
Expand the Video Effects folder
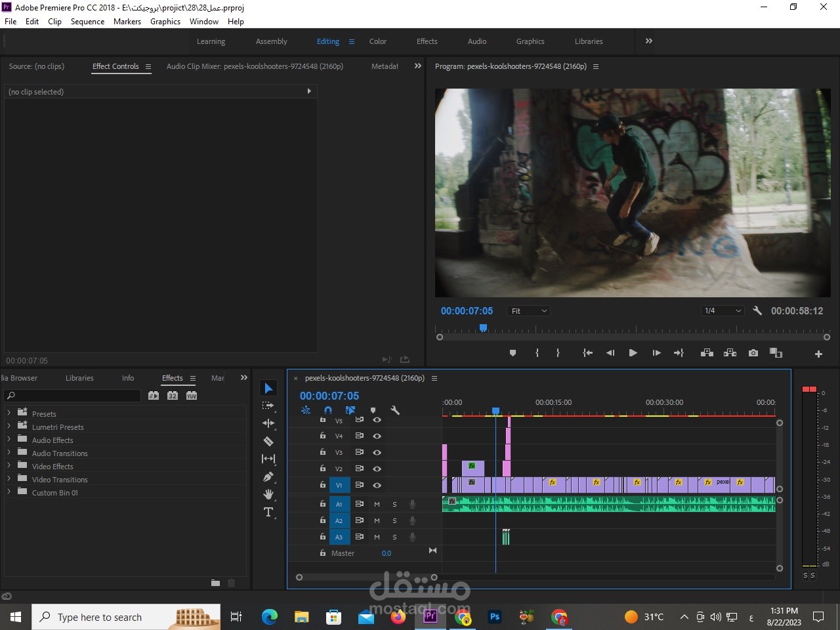coord(9,466)
